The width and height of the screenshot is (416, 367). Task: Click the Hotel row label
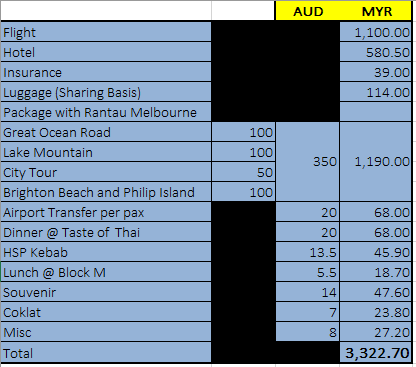pyautogui.click(x=106, y=52)
